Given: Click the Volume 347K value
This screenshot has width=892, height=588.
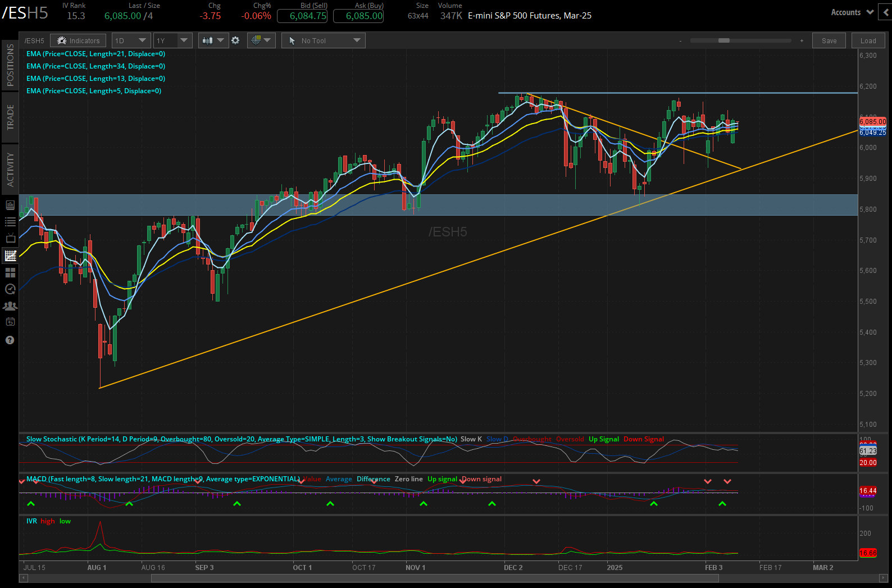Looking at the screenshot, I should [451, 16].
